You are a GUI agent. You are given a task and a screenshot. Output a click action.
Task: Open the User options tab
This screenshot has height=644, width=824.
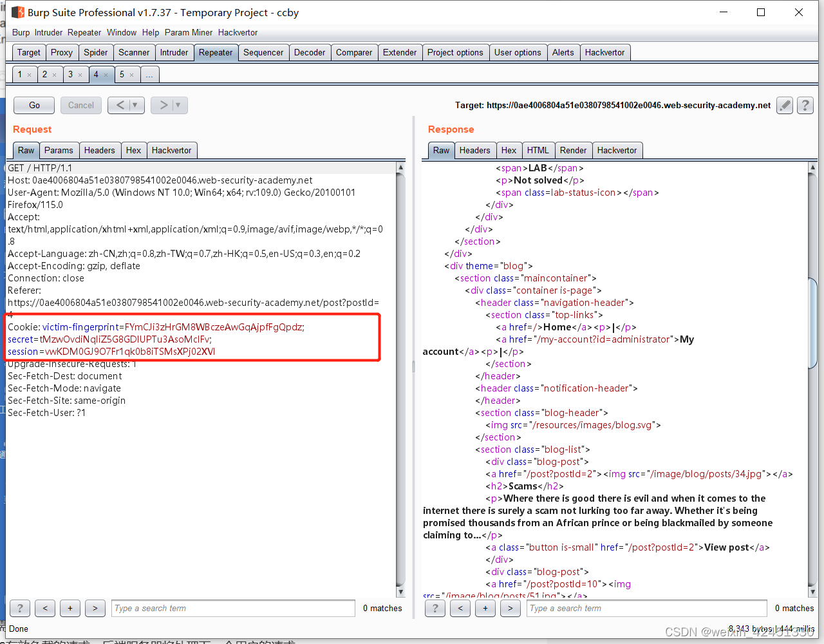tap(518, 52)
